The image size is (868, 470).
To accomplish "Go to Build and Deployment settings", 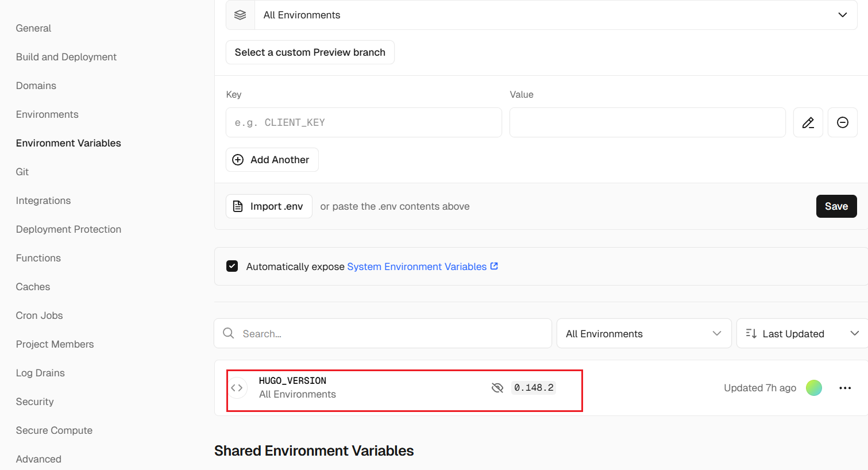I will pyautogui.click(x=66, y=57).
